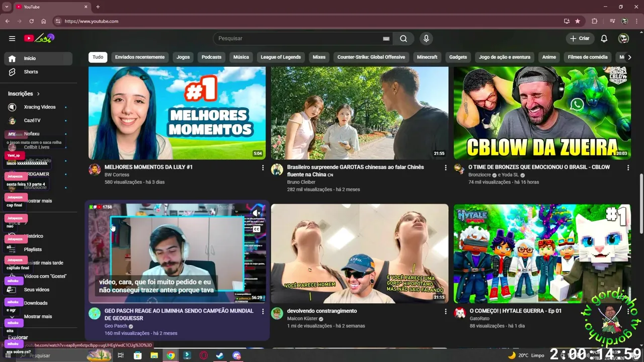Open BW Cortess channel link

(117, 174)
